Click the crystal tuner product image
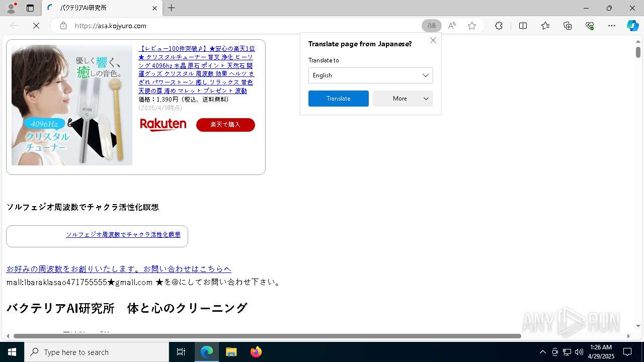This screenshot has height=362, width=644. [72, 105]
